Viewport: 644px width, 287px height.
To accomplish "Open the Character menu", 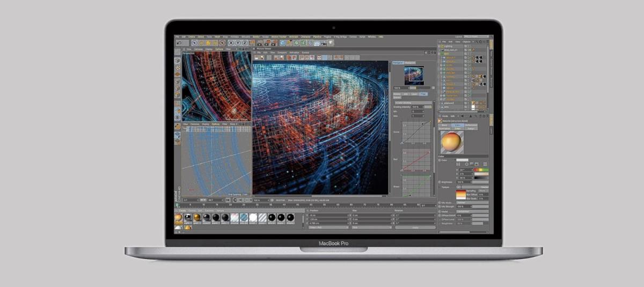I will (305, 36).
